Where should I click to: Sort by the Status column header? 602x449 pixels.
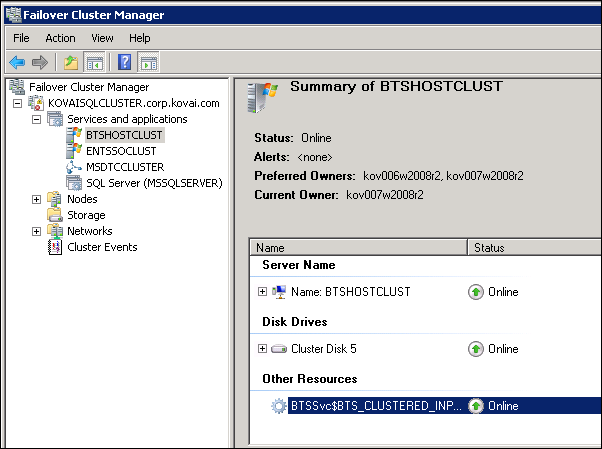[x=534, y=248]
